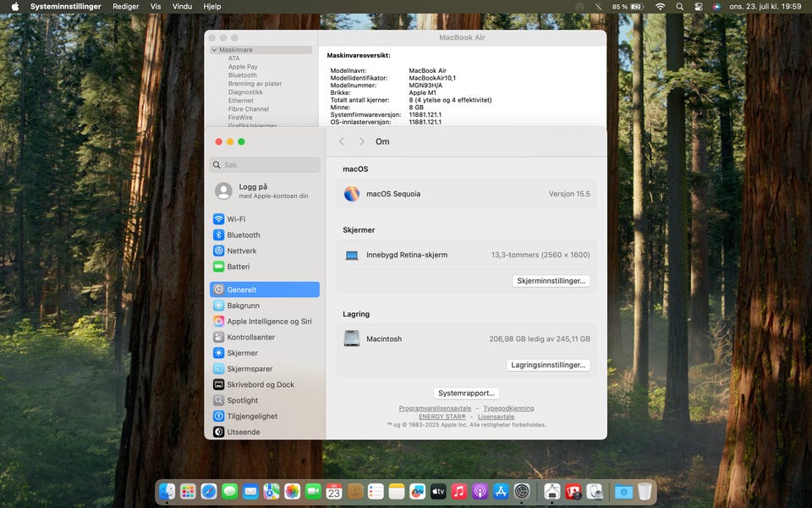The width and height of the screenshot is (812, 508).
Task: Open the Rediger menu
Action: [x=126, y=7]
